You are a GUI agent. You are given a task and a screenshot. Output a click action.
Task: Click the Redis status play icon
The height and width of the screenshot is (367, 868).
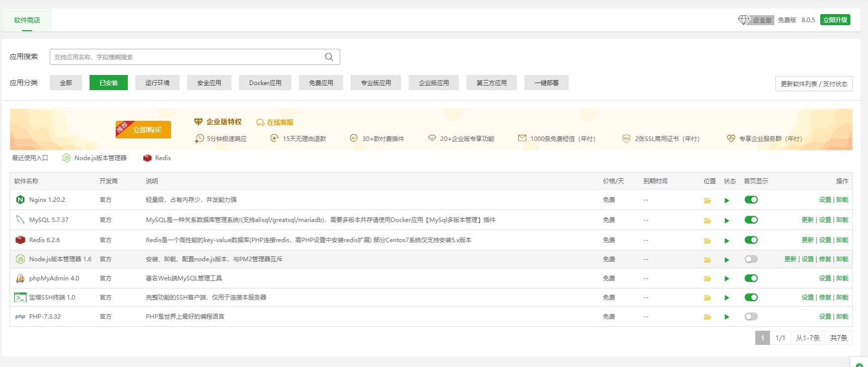[727, 241]
